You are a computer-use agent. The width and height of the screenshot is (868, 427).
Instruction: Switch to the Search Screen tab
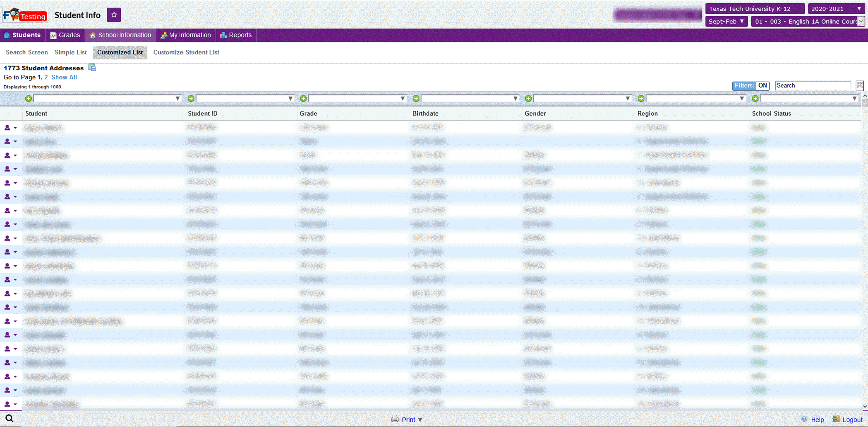pos(27,52)
